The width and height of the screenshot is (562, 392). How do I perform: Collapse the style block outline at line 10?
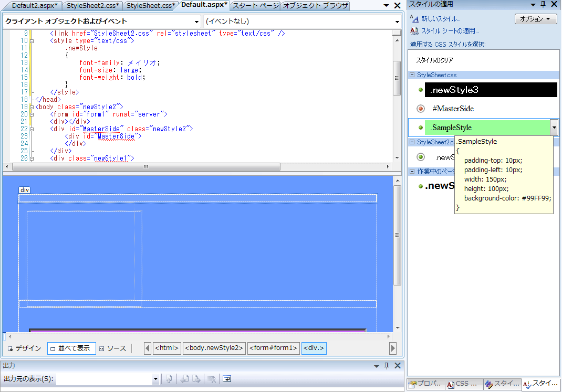tap(32, 41)
